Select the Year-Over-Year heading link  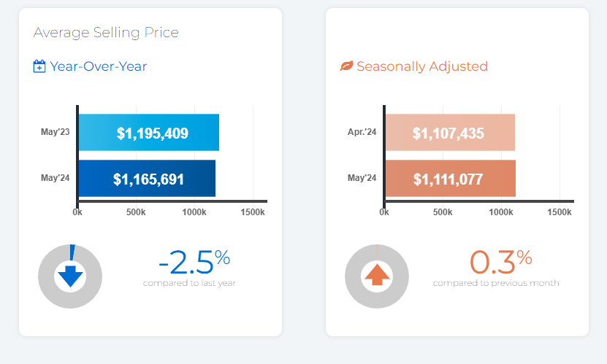98,66
